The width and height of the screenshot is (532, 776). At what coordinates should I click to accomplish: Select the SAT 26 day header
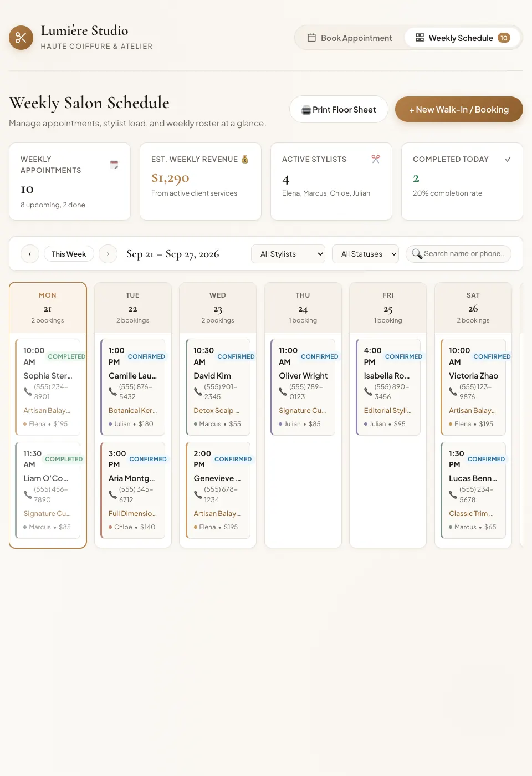[473, 308]
